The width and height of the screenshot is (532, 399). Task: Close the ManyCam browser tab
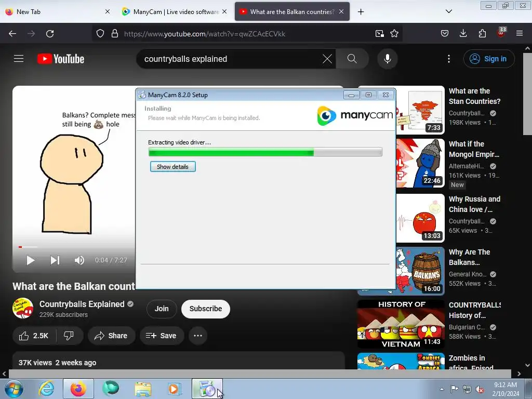(x=224, y=11)
